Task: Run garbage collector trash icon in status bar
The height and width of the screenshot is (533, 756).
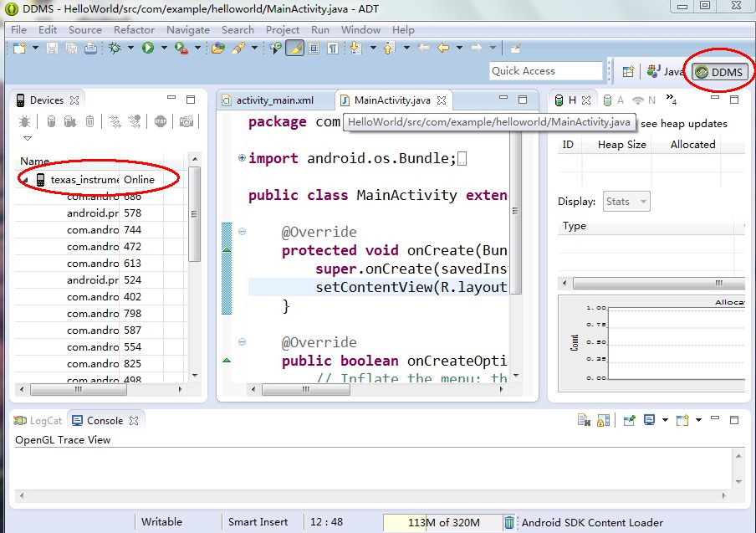Action: (x=509, y=522)
